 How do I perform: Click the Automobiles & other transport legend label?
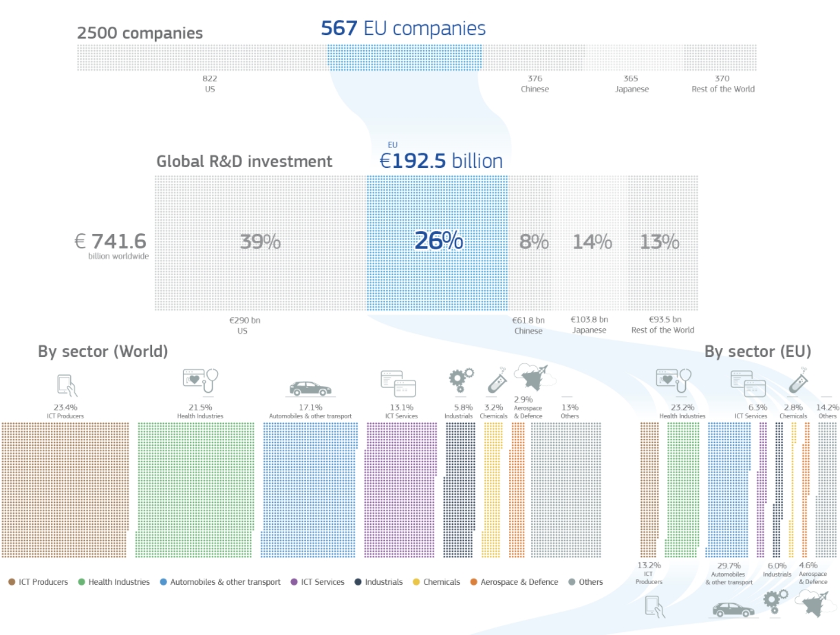[x=225, y=582]
